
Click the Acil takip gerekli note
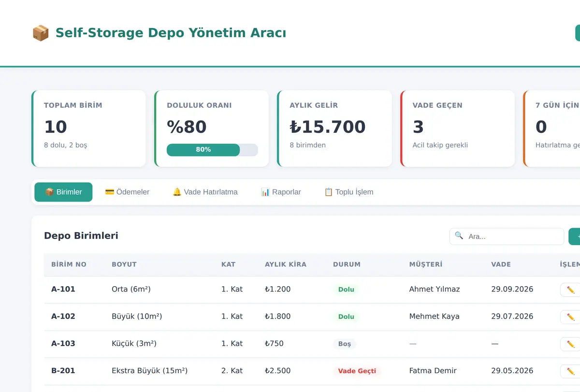click(x=440, y=145)
